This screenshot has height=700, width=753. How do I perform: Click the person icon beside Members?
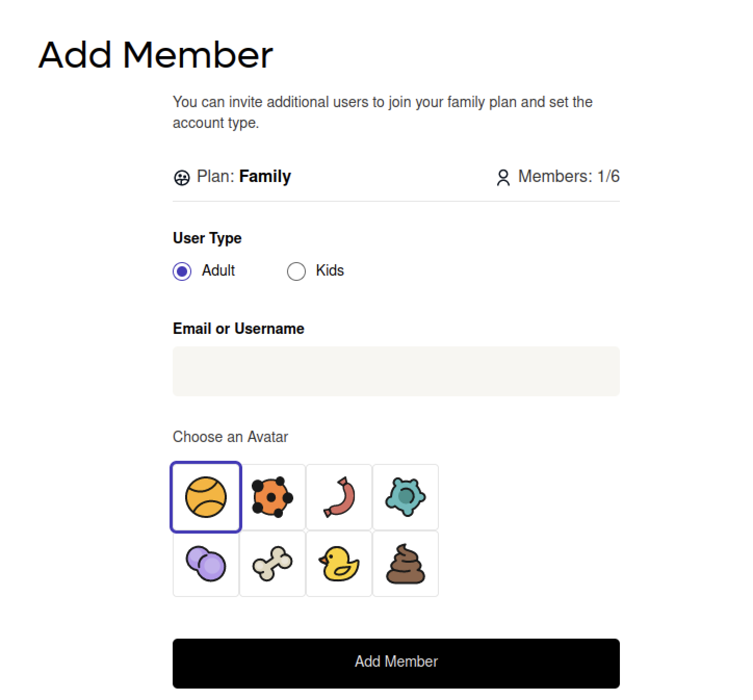[x=503, y=178]
